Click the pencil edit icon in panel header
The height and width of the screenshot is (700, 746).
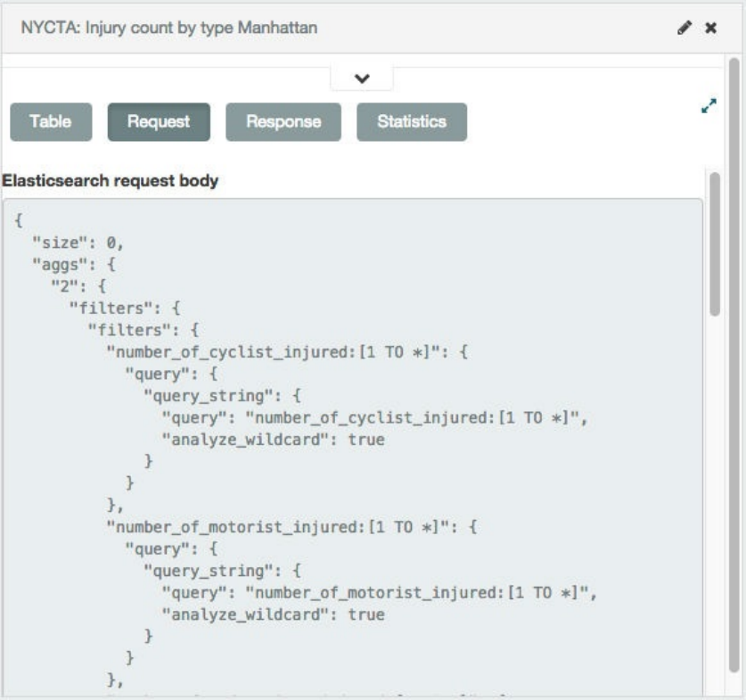click(x=685, y=29)
